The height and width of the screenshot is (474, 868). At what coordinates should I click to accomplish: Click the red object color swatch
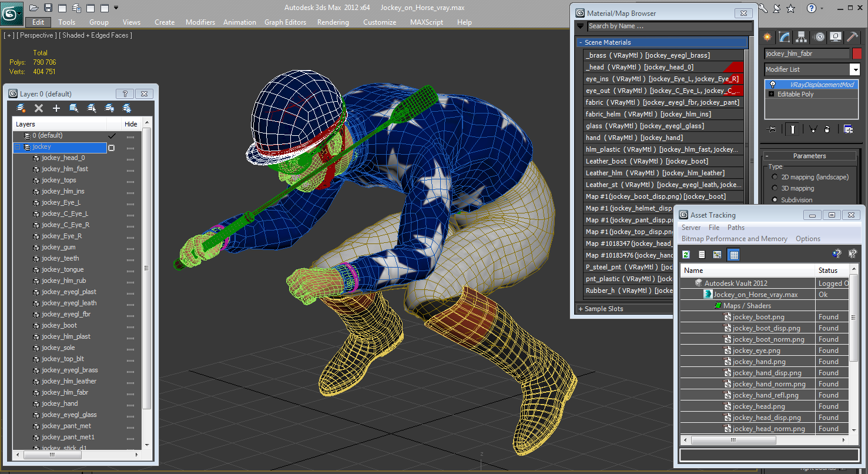pos(857,54)
